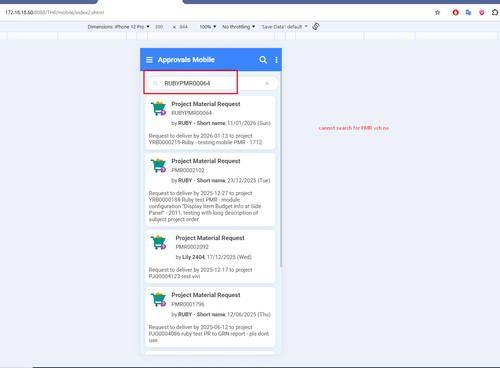
Task: Click the pink shield extension icon
Action: (482, 13)
